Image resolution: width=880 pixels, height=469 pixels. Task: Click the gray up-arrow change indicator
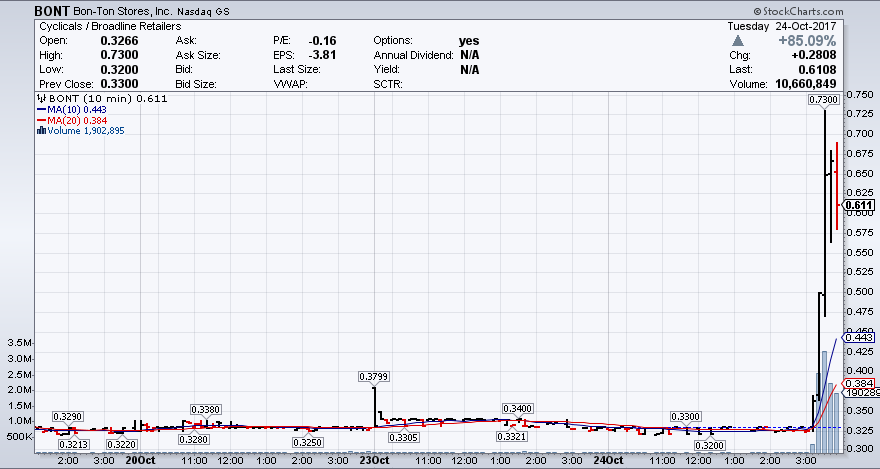738,41
